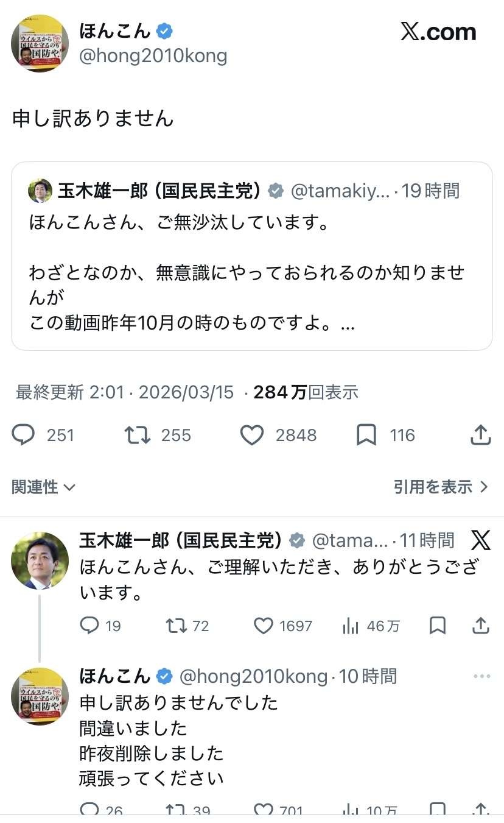Repost the main post by ほんこん
The height and width of the screenshot is (823, 504).
tap(138, 435)
